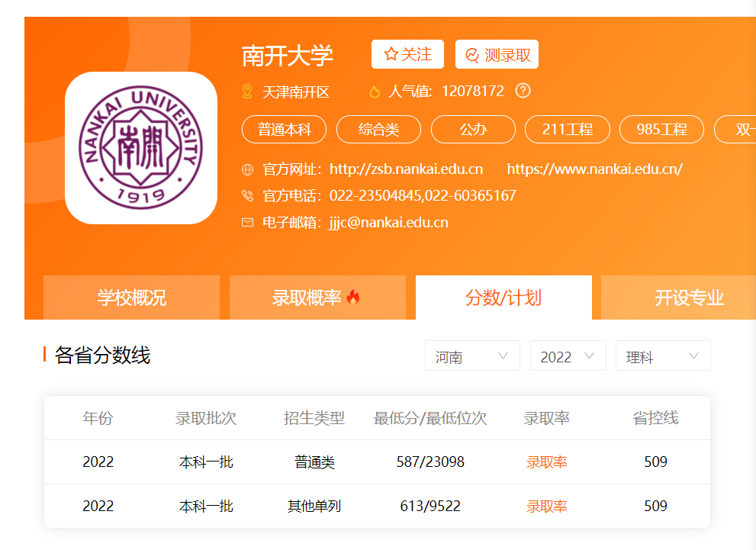Click the fire icon on 录取概率 tab
Screen dimensions: 756x550
click(353, 298)
